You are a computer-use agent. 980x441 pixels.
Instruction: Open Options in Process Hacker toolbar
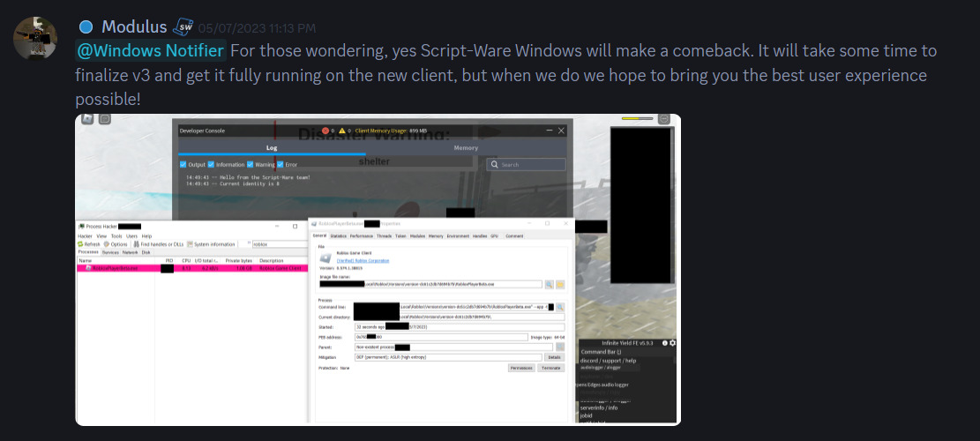click(115, 244)
